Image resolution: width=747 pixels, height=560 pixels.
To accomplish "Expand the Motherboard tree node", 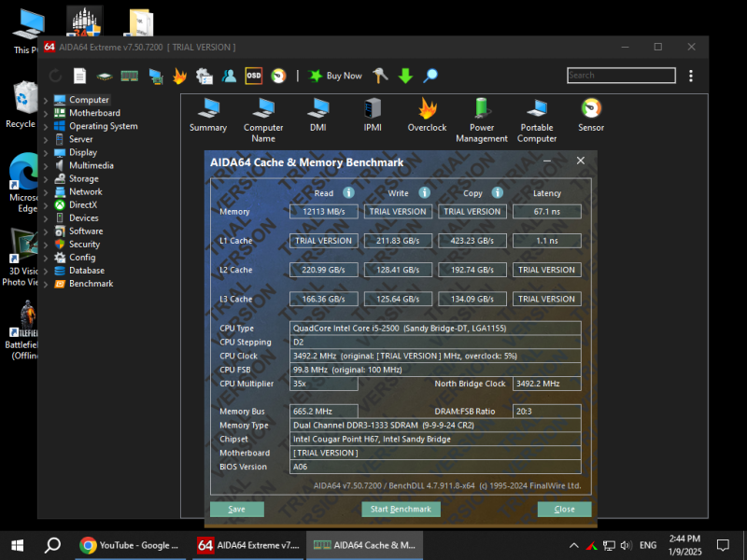I will coord(46,113).
